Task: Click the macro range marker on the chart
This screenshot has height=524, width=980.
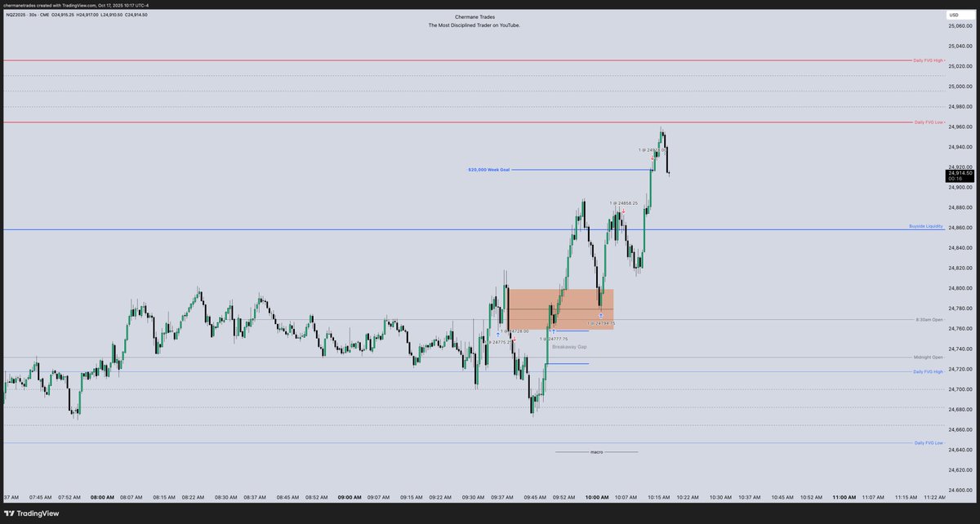Action: tap(595, 451)
